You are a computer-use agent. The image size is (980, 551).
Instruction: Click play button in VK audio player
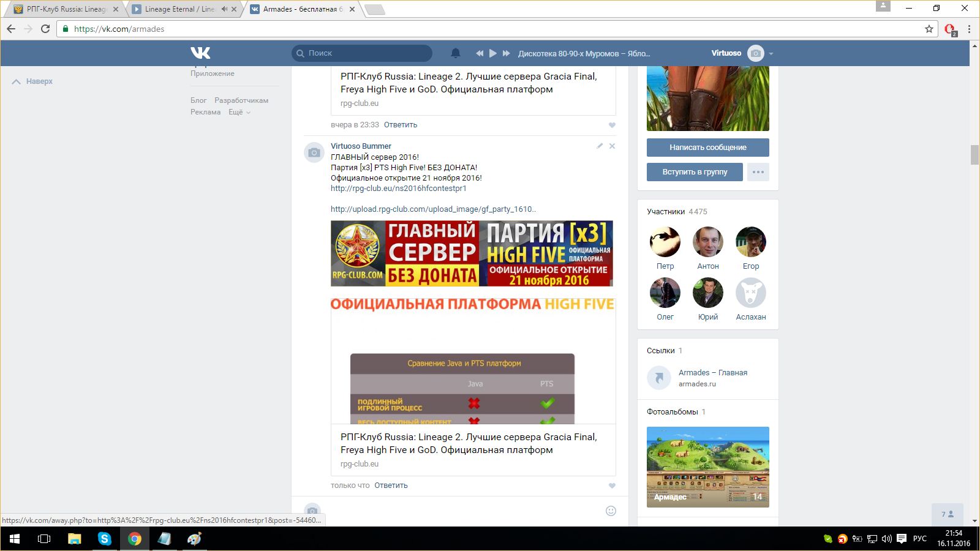coord(493,53)
